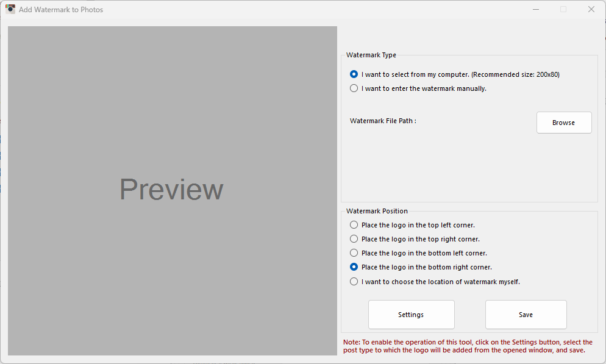
Task: Click the Watermark File Path label
Action: (x=383, y=121)
